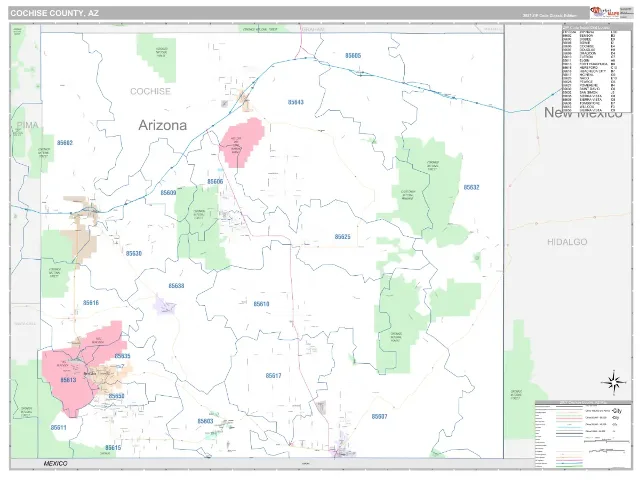Screen dimensions: 640x480
Task: Click the publisher logo at top right
Action: (x=604, y=13)
